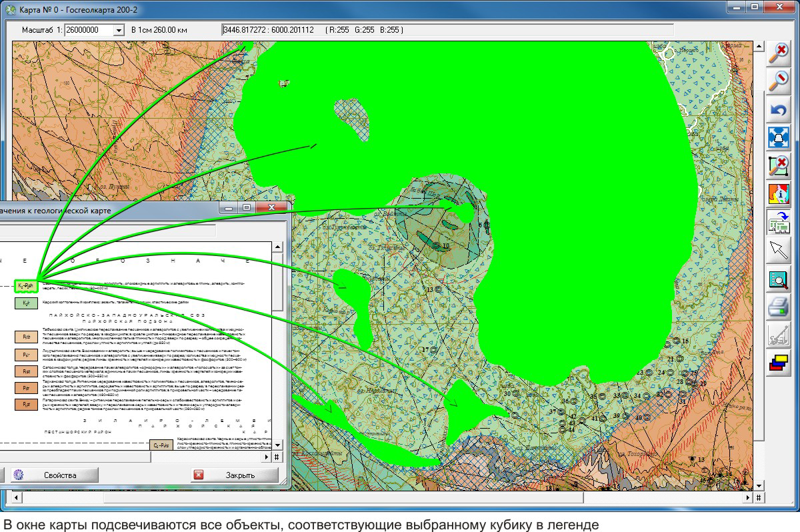
Task: Maximize the main map window
Action: (754, 7)
